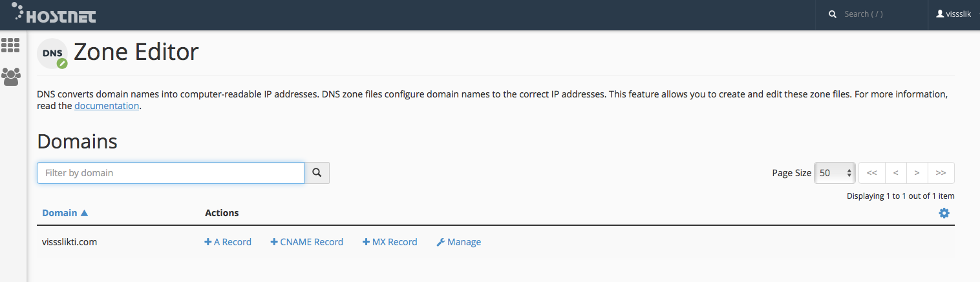Open the vissslik user account menu
The image size is (980, 282).
[x=954, y=14]
